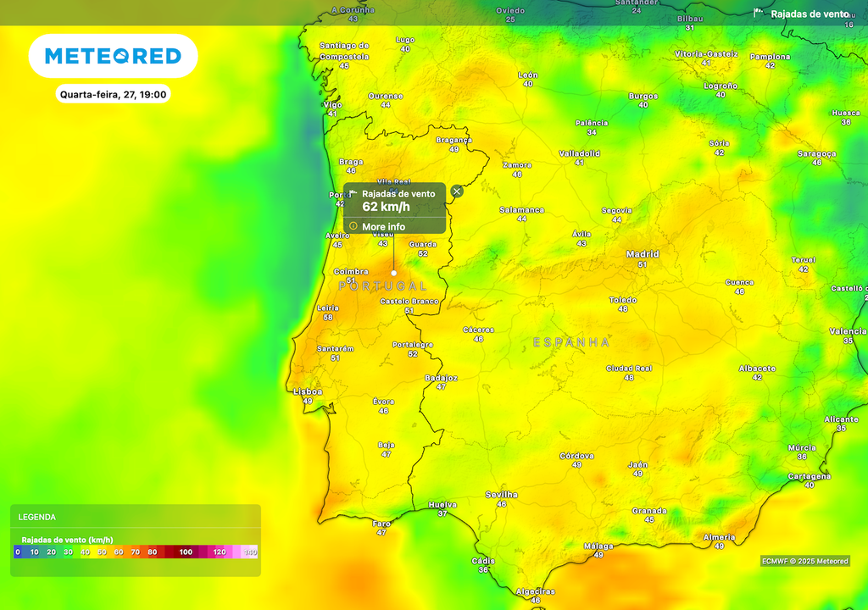Click Ciudad Real label
868x610 pixels.
629,369
